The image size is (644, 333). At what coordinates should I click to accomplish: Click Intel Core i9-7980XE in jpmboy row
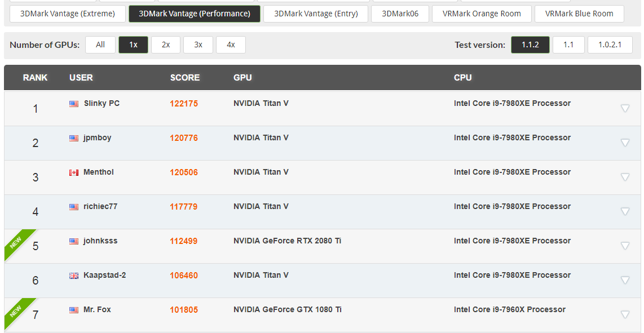pyautogui.click(x=512, y=138)
